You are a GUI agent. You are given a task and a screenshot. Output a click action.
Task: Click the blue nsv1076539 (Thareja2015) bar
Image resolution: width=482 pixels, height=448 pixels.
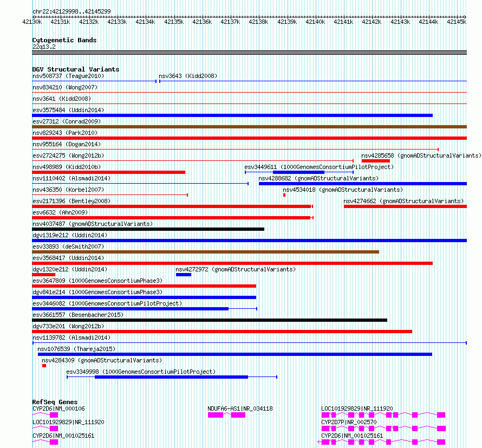click(235, 354)
